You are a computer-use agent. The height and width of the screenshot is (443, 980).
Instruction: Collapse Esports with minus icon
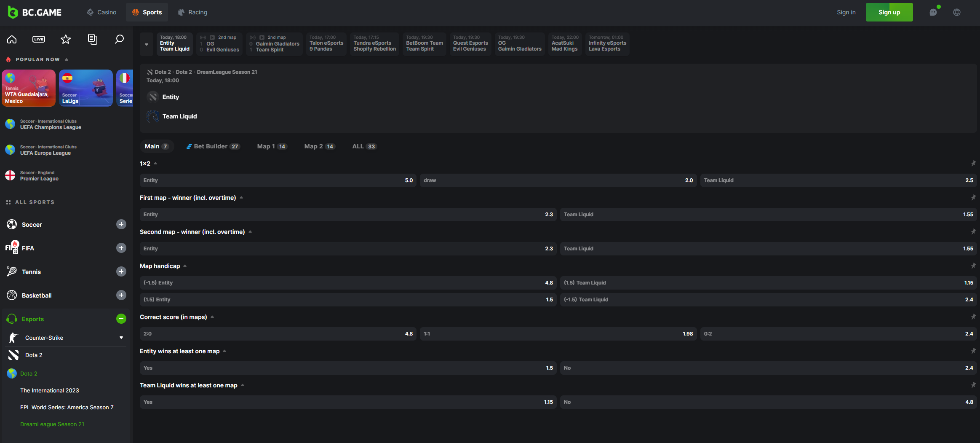(x=121, y=319)
